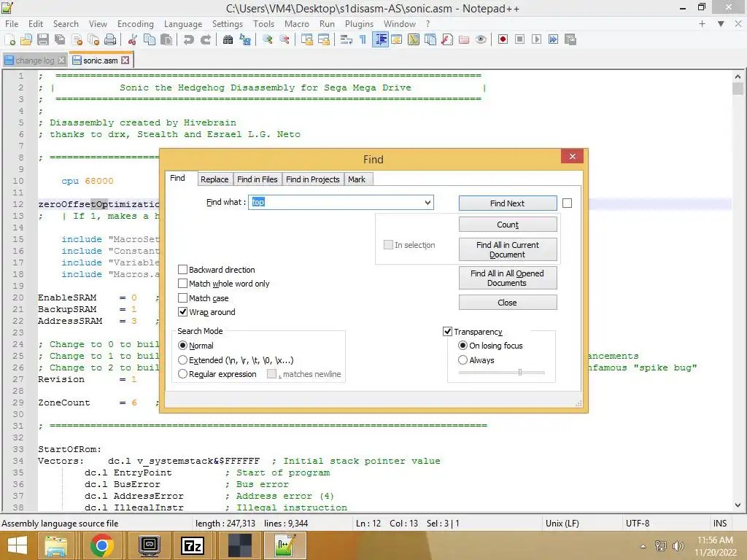Open 7-Zip from the taskbar
Screen dimensions: 747x560
pos(193,545)
